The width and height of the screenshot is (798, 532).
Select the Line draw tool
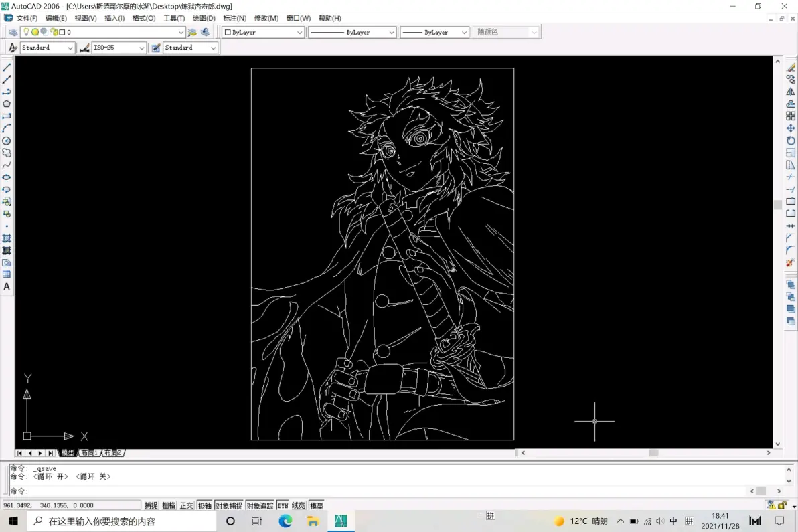tap(7, 67)
